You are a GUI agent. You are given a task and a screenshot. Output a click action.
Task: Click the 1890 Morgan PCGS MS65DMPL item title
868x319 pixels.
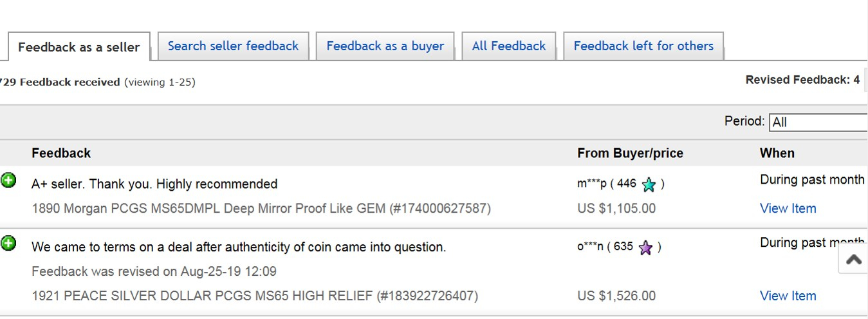click(261, 208)
